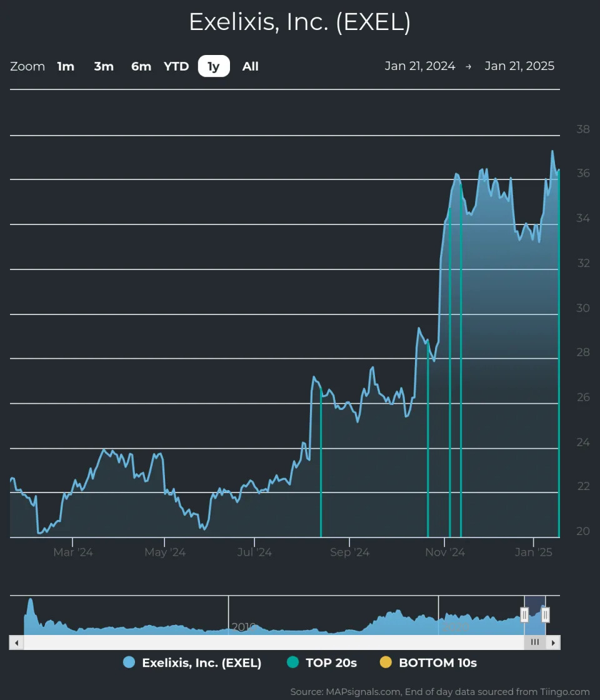Image resolution: width=600 pixels, height=700 pixels.
Task: Click the 20 y-axis value
Action: pyautogui.click(x=583, y=531)
